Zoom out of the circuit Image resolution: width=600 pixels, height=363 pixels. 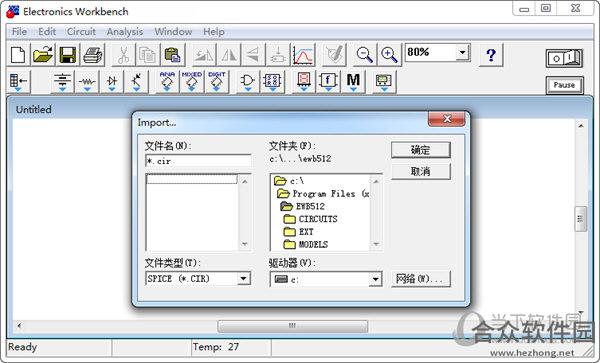[x=364, y=55]
